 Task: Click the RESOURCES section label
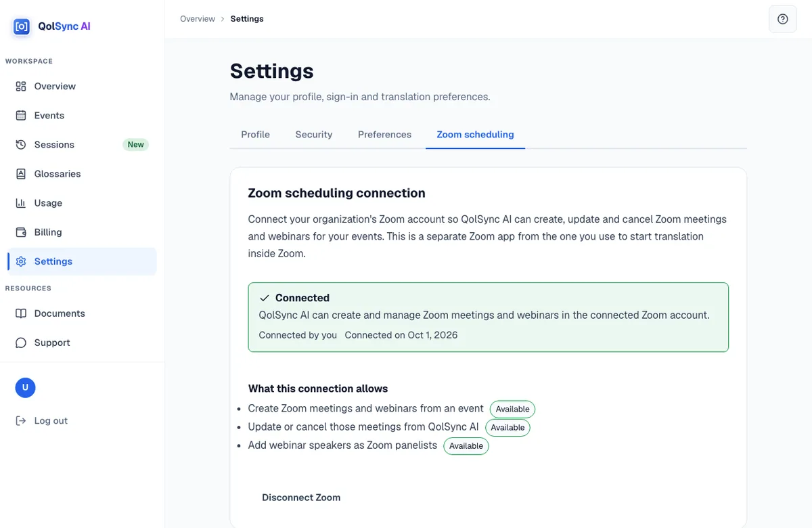point(28,288)
